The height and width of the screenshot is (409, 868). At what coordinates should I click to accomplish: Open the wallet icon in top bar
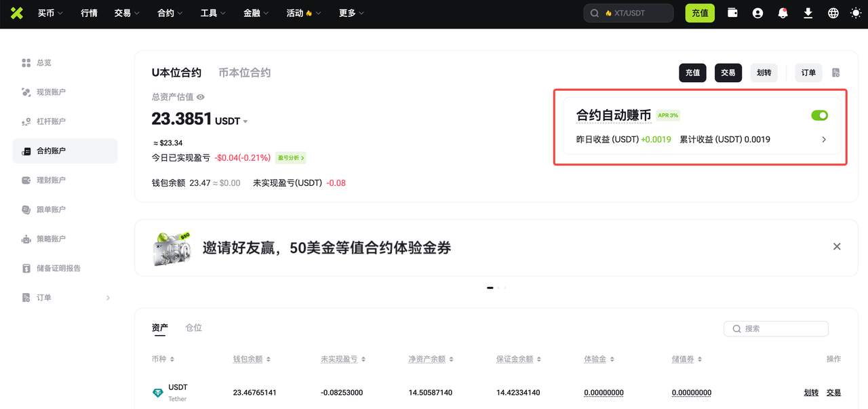coord(732,13)
